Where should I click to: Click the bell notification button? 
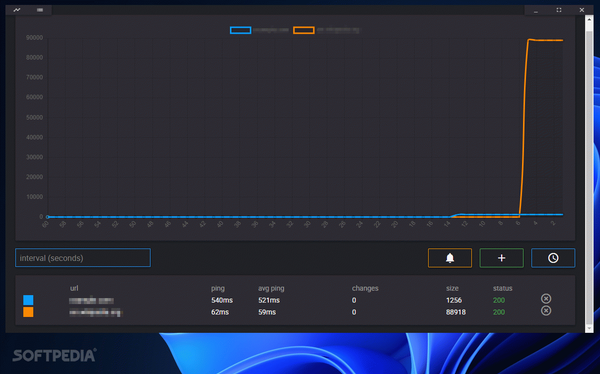pos(450,258)
